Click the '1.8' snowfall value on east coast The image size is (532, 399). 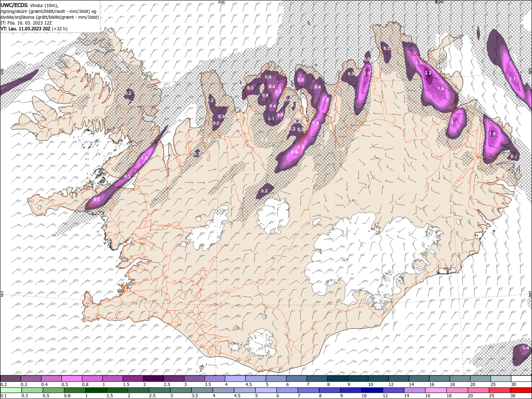[x=493, y=134]
